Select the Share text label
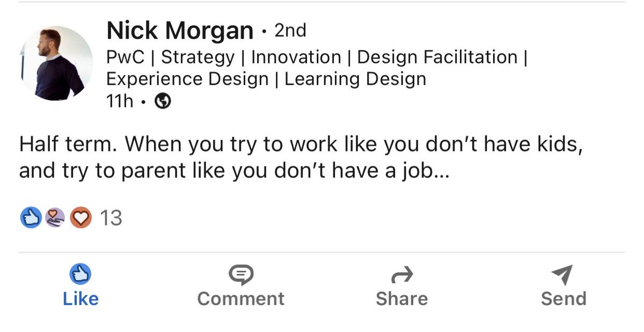 coord(402,299)
